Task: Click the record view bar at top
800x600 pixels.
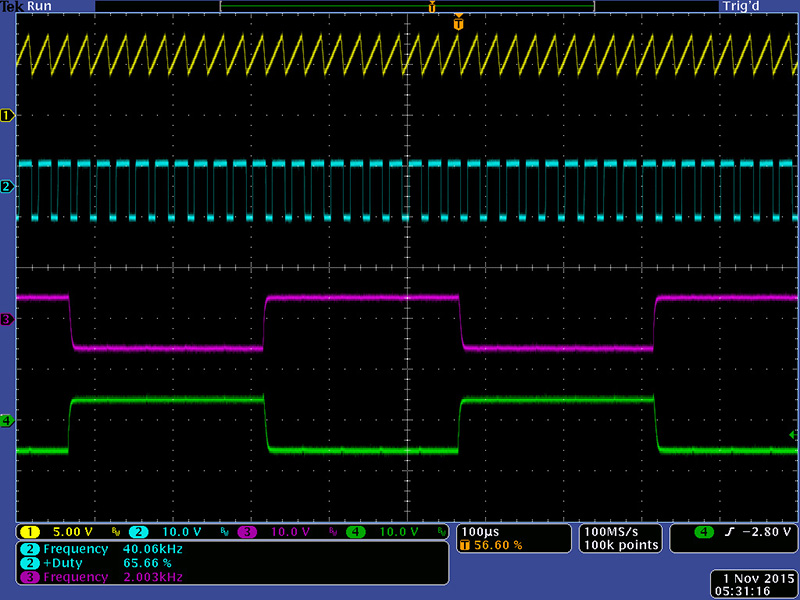Action: (x=406, y=6)
